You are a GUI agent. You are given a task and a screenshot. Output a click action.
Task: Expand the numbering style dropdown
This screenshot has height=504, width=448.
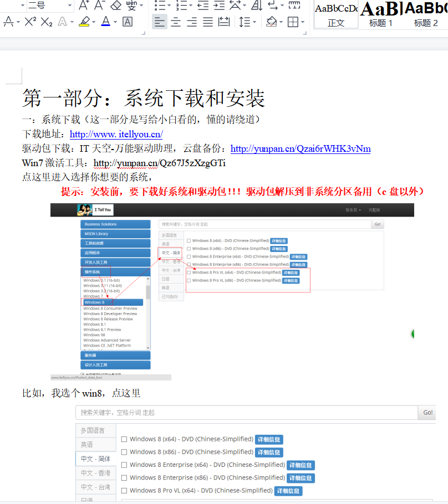[191, 5]
